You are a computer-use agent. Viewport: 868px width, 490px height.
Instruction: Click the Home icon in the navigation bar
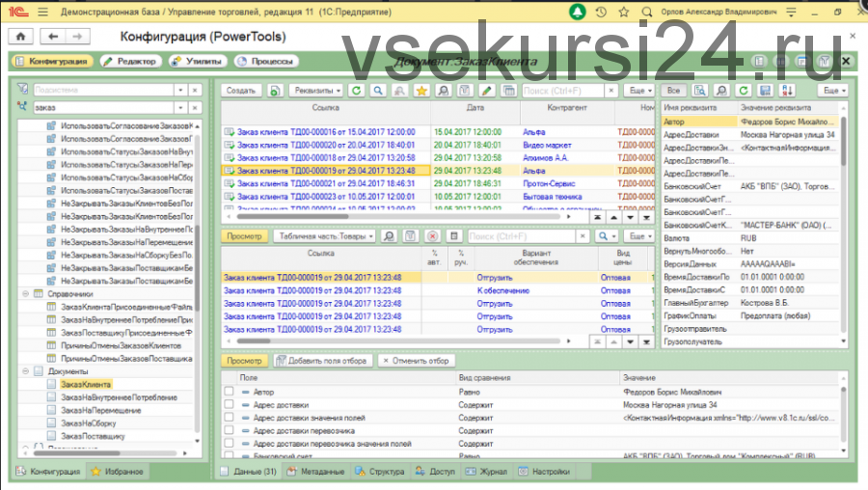point(19,37)
